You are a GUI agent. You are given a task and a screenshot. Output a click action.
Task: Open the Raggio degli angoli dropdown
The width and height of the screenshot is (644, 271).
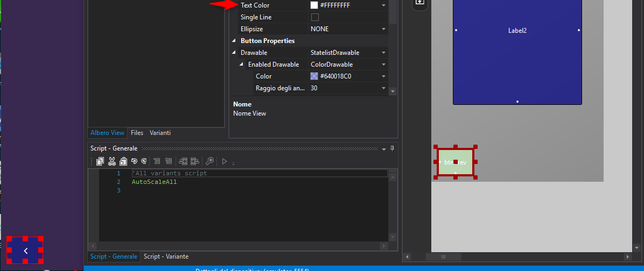pyautogui.click(x=383, y=88)
